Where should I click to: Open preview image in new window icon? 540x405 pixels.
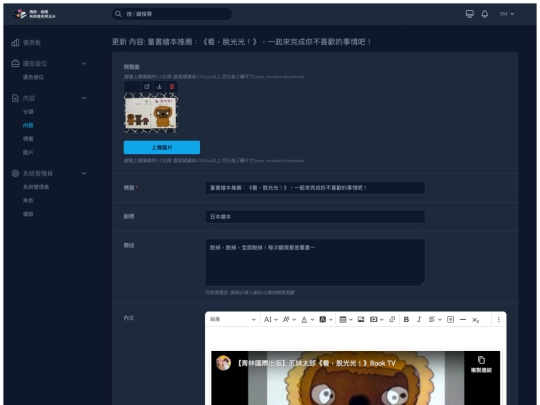click(147, 87)
